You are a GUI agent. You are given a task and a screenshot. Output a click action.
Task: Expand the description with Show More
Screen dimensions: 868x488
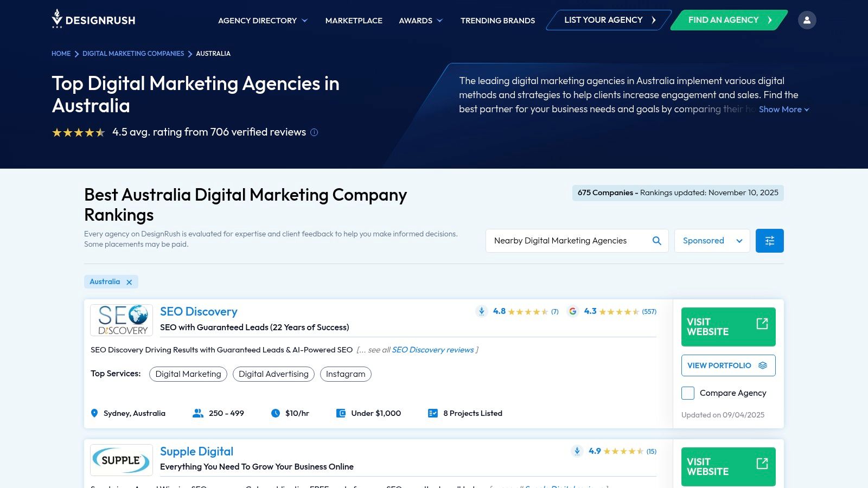[781, 109]
